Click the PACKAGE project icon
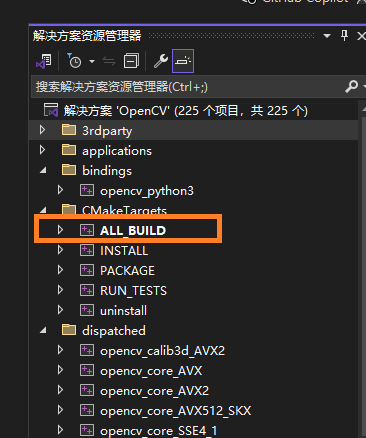This screenshot has width=366, height=438. (87, 270)
